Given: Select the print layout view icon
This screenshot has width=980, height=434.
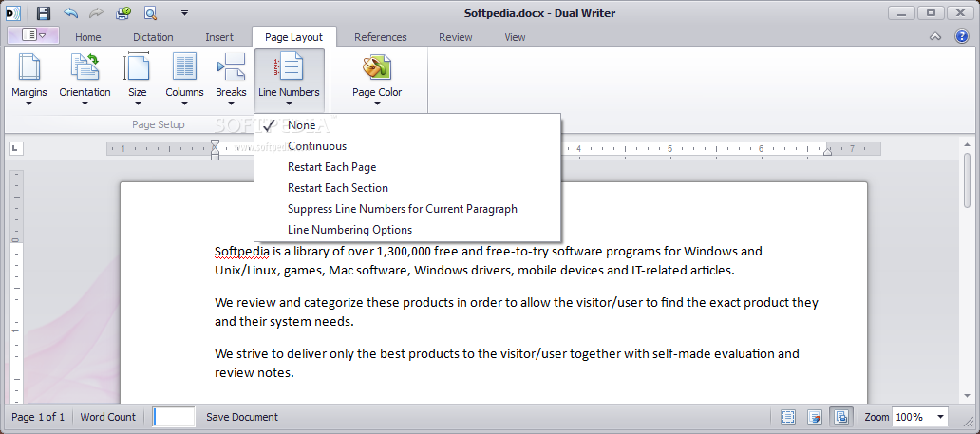Looking at the screenshot, I should pyautogui.click(x=840, y=417).
